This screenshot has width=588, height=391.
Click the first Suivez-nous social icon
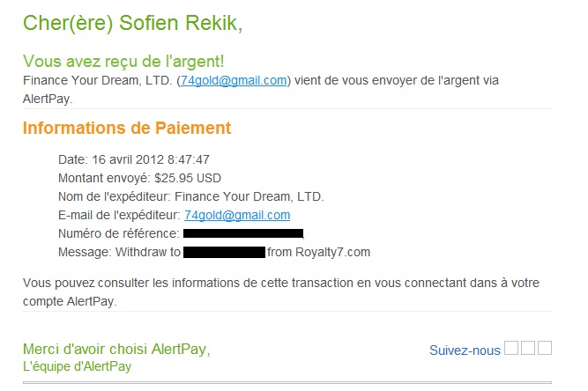click(511, 348)
